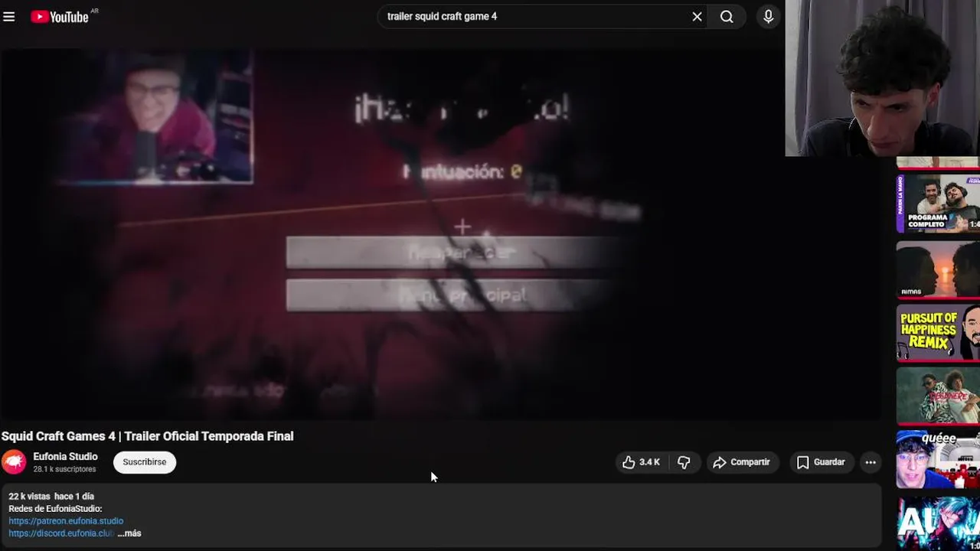Screen dimensions: 980x551
Task: Open the two men with sunglasses thumbnail
Action: [x=938, y=396]
